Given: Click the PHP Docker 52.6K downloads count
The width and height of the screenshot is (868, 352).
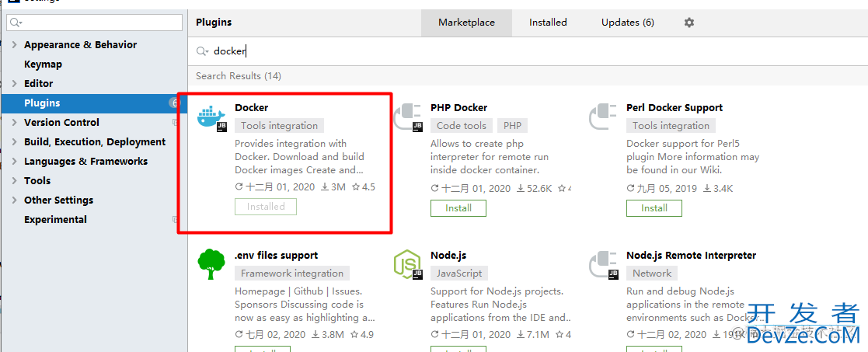Looking at the screenshot, I should 534,189.
